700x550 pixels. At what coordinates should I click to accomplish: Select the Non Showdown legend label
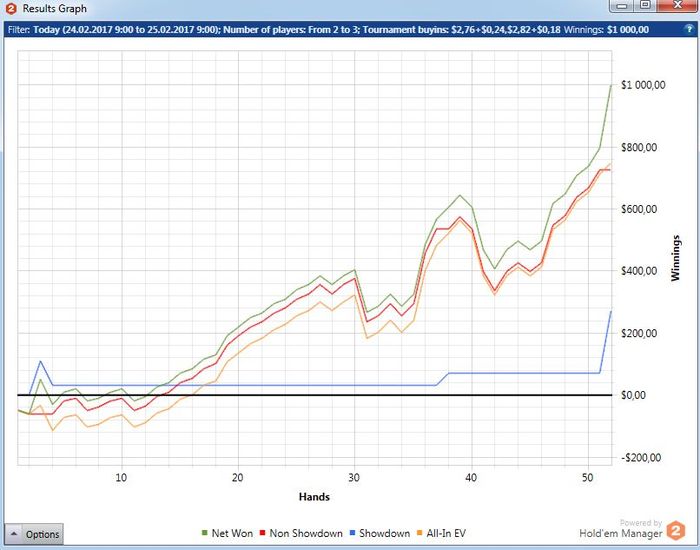(306, 533)
